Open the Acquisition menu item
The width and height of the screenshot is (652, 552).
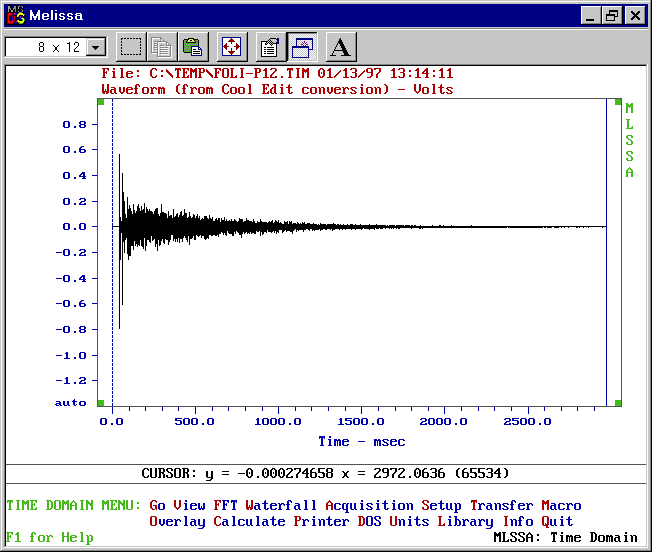click(369, 505)
